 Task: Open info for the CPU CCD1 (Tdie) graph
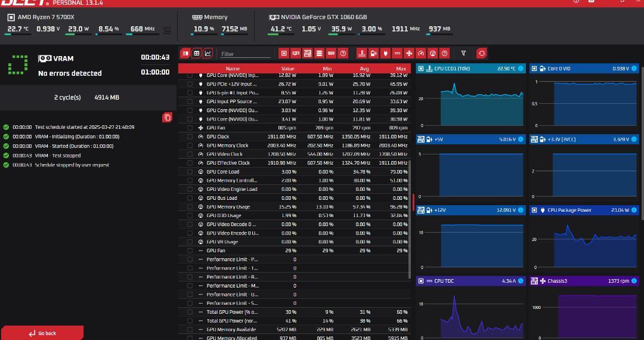(521, 69)
